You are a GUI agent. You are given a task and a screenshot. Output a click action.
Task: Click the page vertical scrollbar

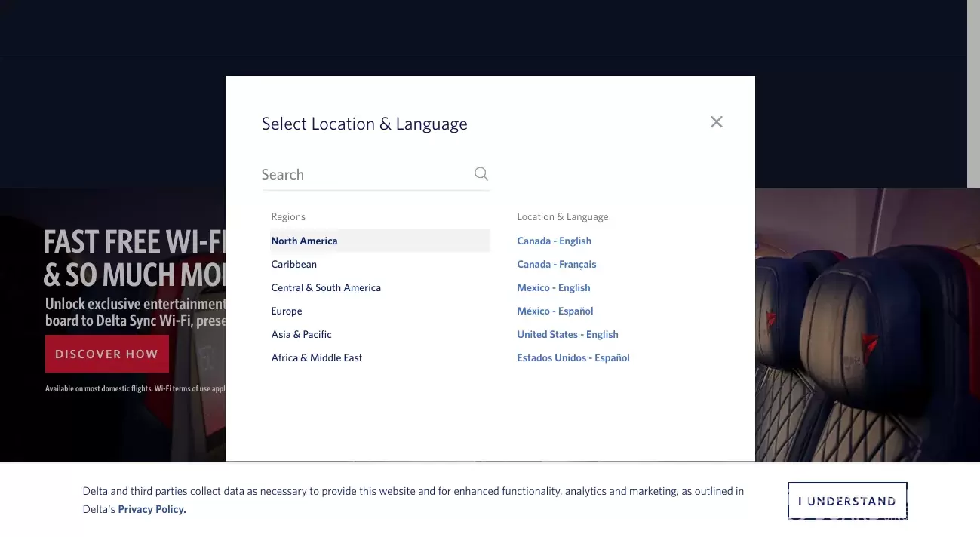coord(973,94)
